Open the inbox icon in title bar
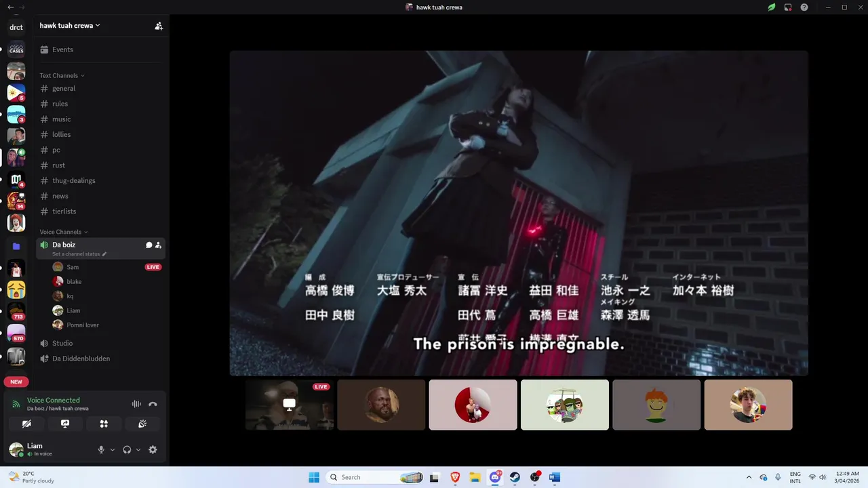868x488 pixels. (x=788, y=7)
